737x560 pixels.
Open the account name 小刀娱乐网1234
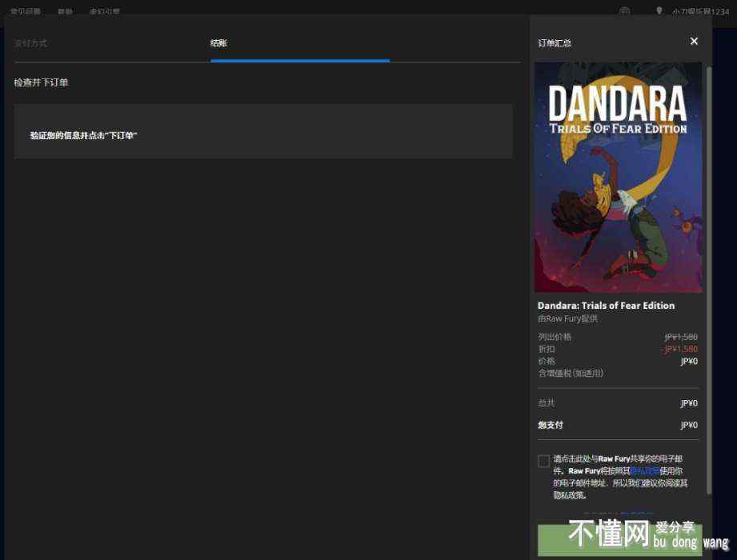[x=700, y=11]
